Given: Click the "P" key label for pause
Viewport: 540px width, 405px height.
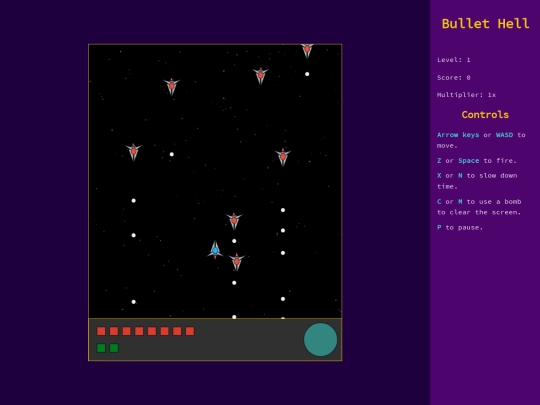Looking at the screenshot, I should pyautogui.click(x=439, y=227).
